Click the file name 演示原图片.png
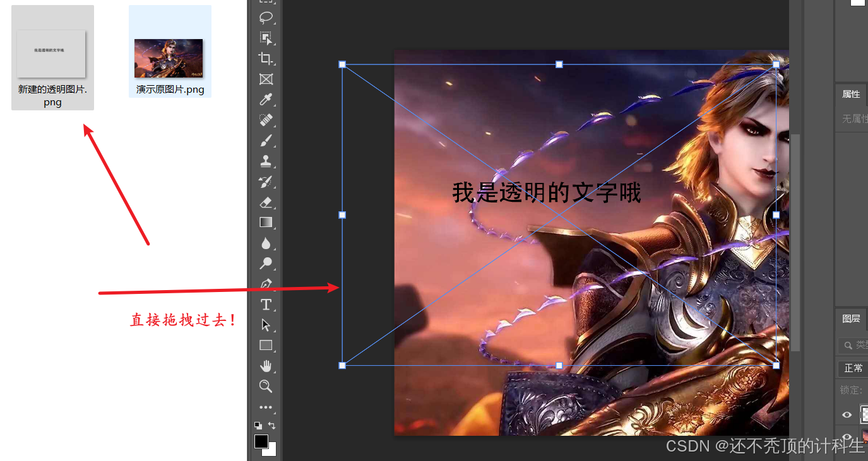Viewport: 868px width, 461px height. point(170,90)
